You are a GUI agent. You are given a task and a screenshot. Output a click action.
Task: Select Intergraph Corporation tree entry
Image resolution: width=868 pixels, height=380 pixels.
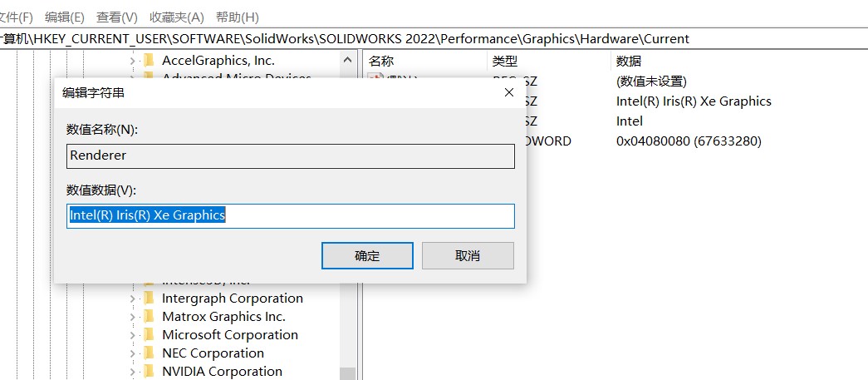point(233,298)
